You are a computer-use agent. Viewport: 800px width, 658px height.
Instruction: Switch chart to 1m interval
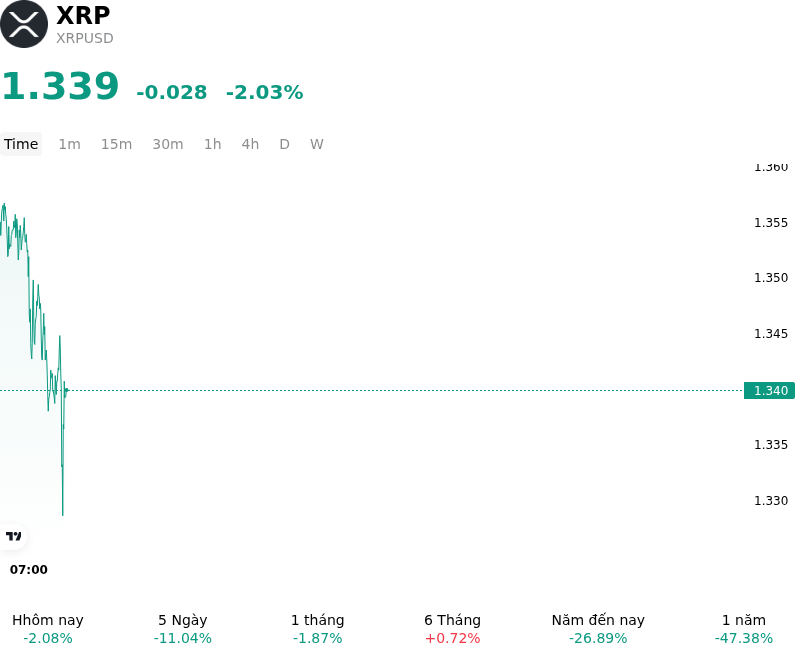coord(69,144)
